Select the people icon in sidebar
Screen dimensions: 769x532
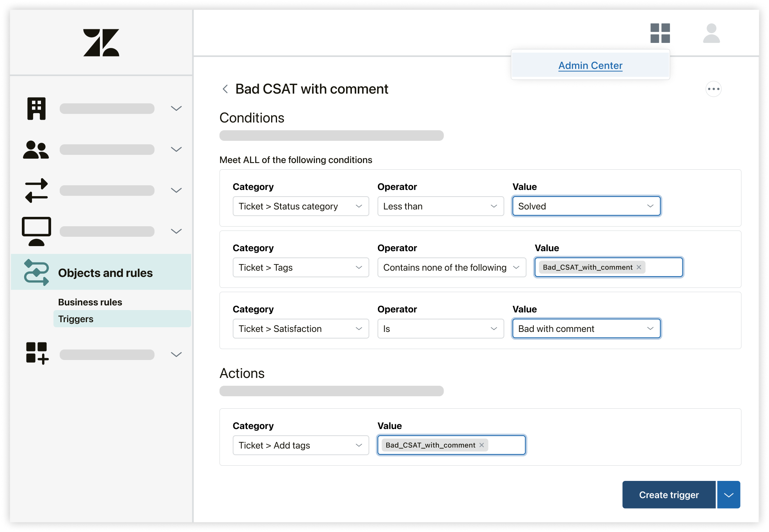(x=36, y=149)
